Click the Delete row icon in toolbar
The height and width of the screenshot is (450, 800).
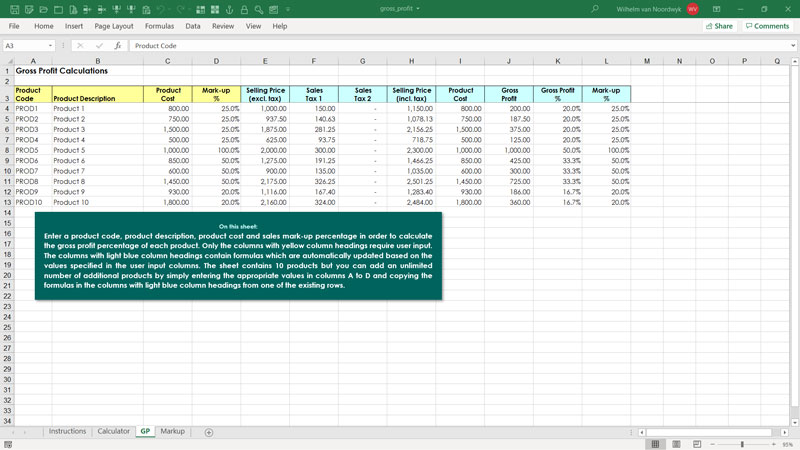102,10
